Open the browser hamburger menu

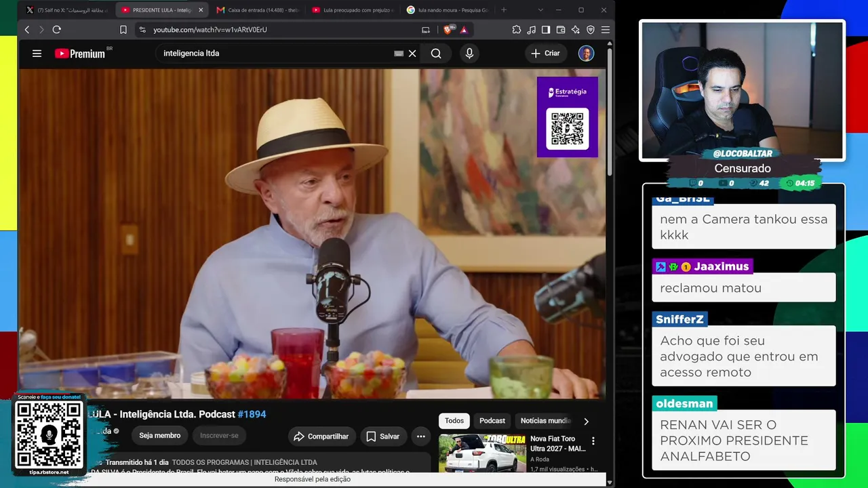tap(606, 30)
